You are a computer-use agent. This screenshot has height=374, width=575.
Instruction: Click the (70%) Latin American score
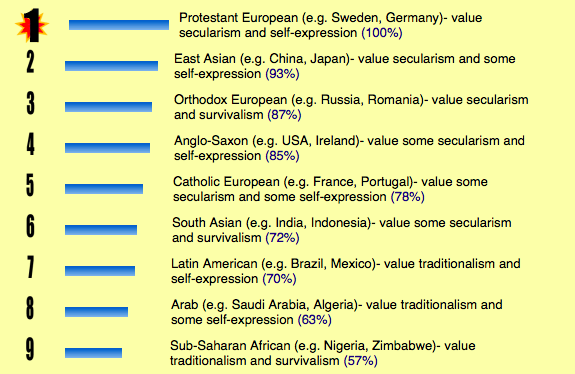pyautogui.click(x=279, y=279)
